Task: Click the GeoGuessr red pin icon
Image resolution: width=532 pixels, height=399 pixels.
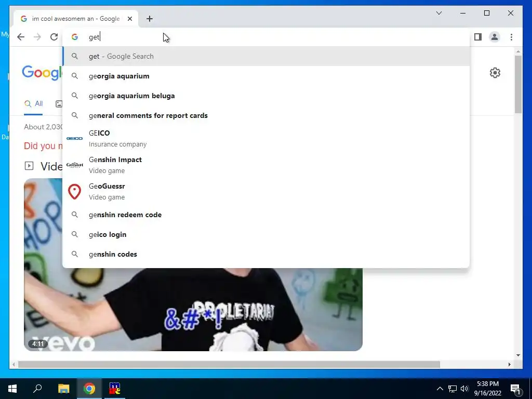Action: point(75,192)
